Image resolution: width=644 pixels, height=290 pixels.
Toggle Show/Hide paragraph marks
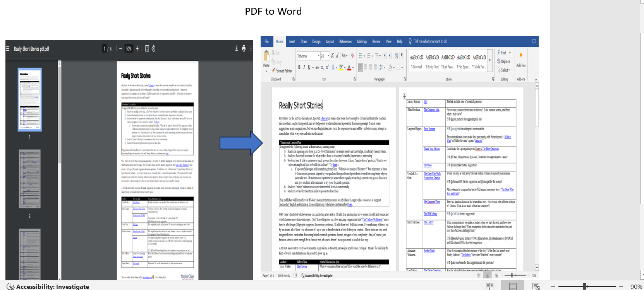[402, 56]
